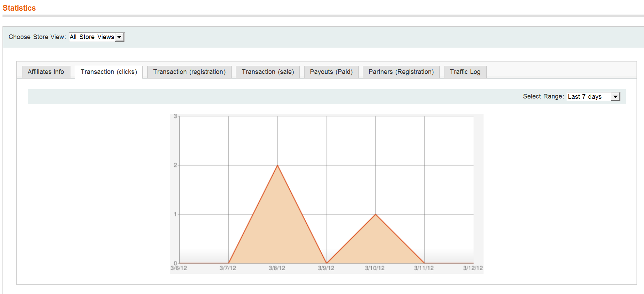Click the 3/12/12 x-axis date label
This screenshot has height=294, width=644.
point(473,268)
